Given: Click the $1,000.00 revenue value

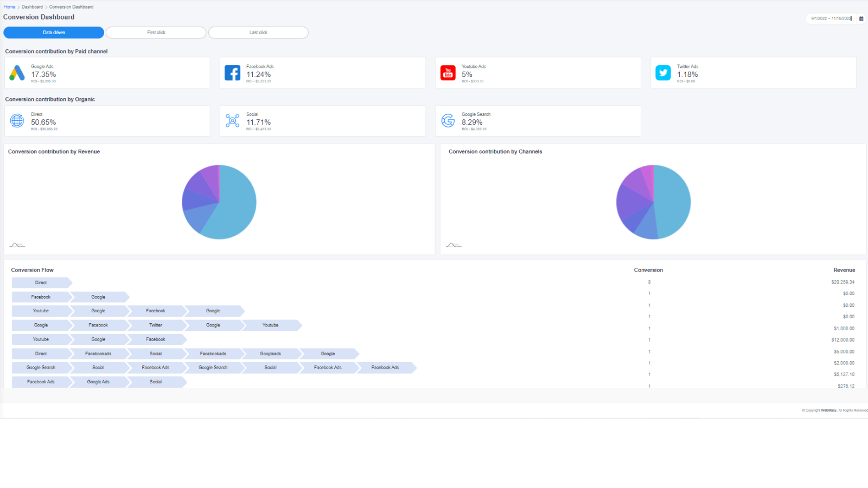Looking at the screenshot, I should coord(844,329).
